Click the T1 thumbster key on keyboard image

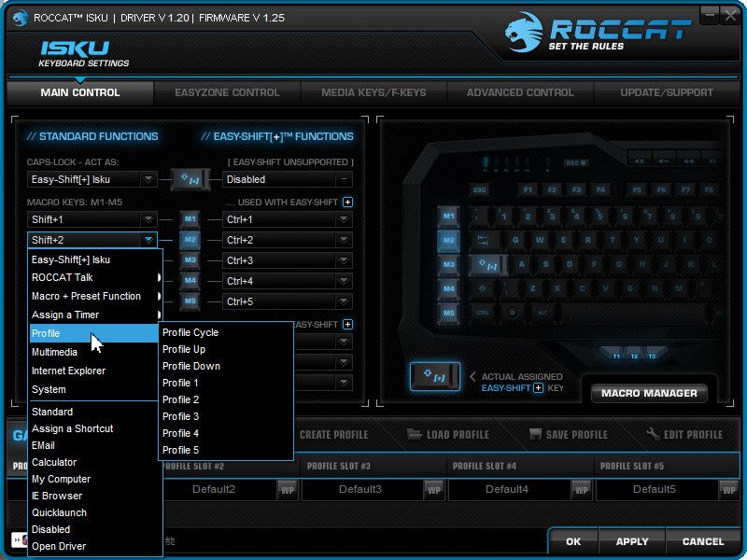pyautogui.click(x=616, y=356)
